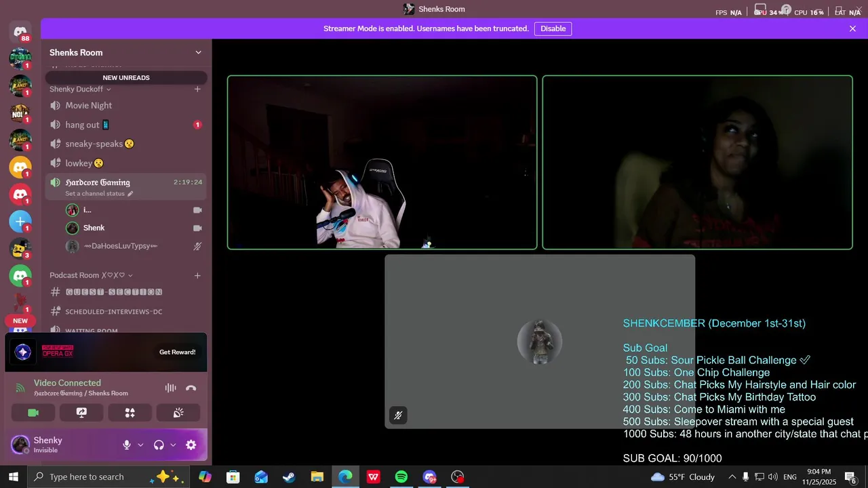Collapse the Shenky Duckoff category
This screenshot has width=868, height=488.
(x=80, y=89)
